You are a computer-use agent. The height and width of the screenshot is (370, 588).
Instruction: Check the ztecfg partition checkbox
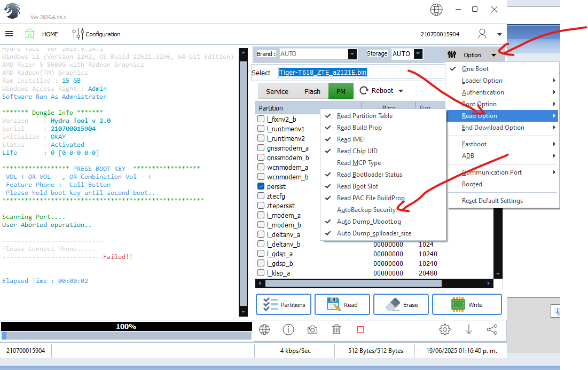click(261, 196)
